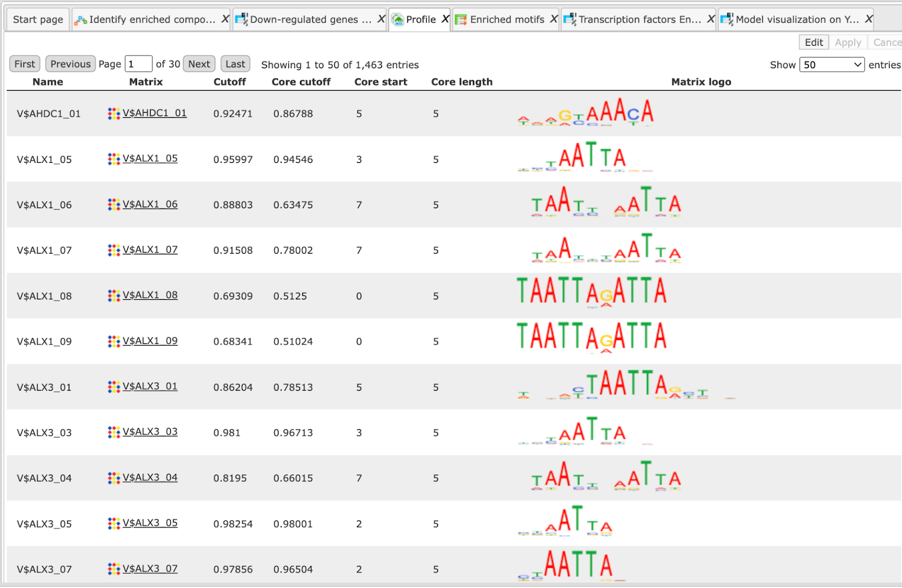Click the Profile tab icon
Image resolution: width=902 pixels, height=588 pixels.
(x=398, y=20)
